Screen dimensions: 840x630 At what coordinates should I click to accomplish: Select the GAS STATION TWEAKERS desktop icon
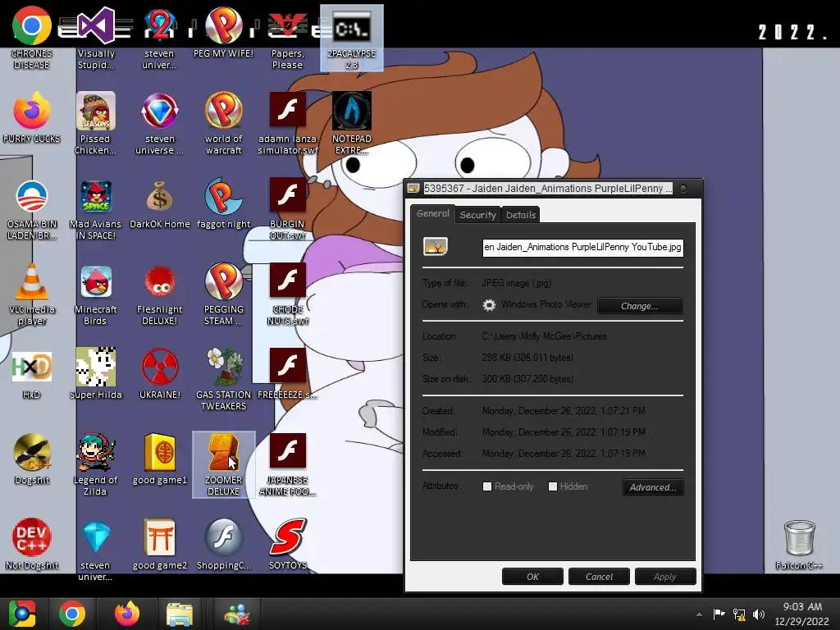click(x=223, y=379)
